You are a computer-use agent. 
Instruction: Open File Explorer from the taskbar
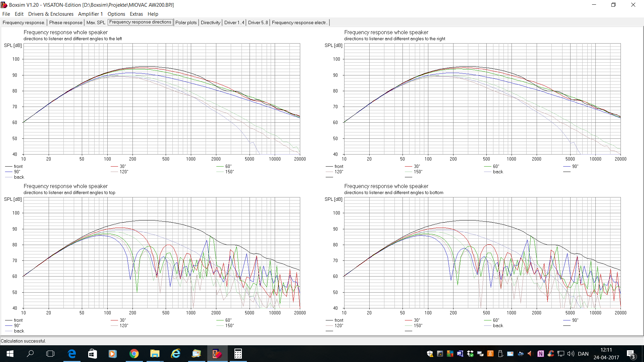155,354
